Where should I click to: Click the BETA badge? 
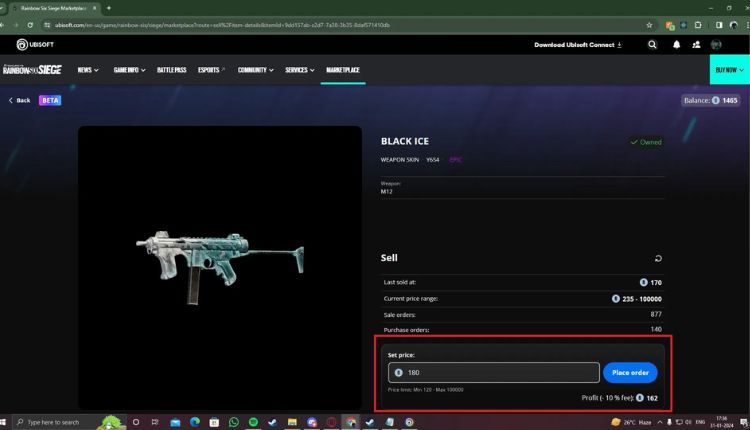tap(50, 100)
